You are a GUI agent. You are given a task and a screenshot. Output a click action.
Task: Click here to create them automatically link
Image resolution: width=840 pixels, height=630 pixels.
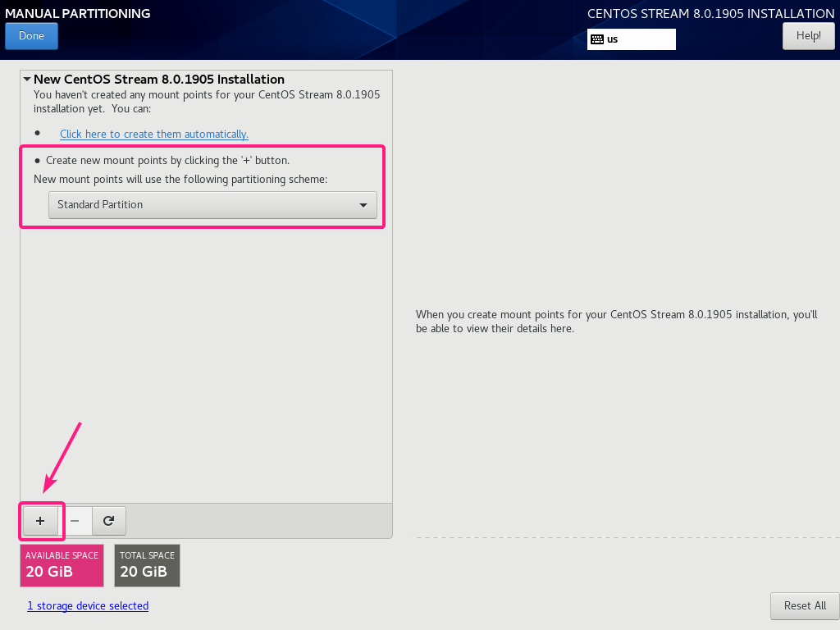tap(153, 134)
